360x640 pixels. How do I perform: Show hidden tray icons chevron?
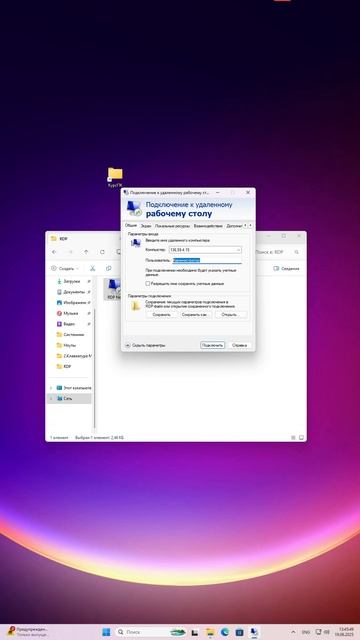[293, 632]
